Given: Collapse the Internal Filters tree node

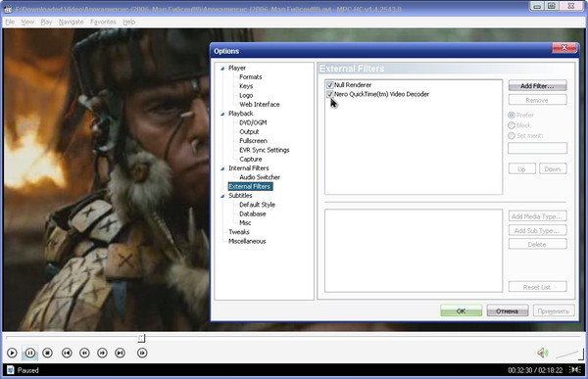Looking at the screenshot, I should (222, 168).
